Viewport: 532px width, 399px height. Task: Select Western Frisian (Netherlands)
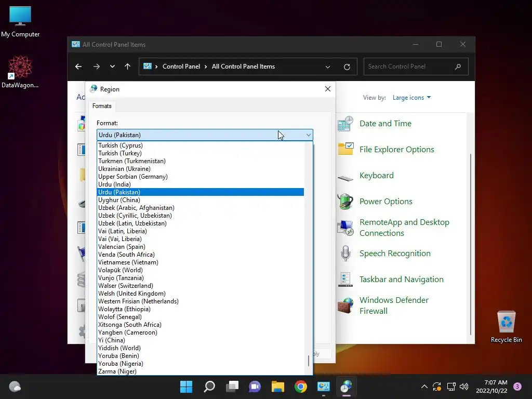pos(200,301)
